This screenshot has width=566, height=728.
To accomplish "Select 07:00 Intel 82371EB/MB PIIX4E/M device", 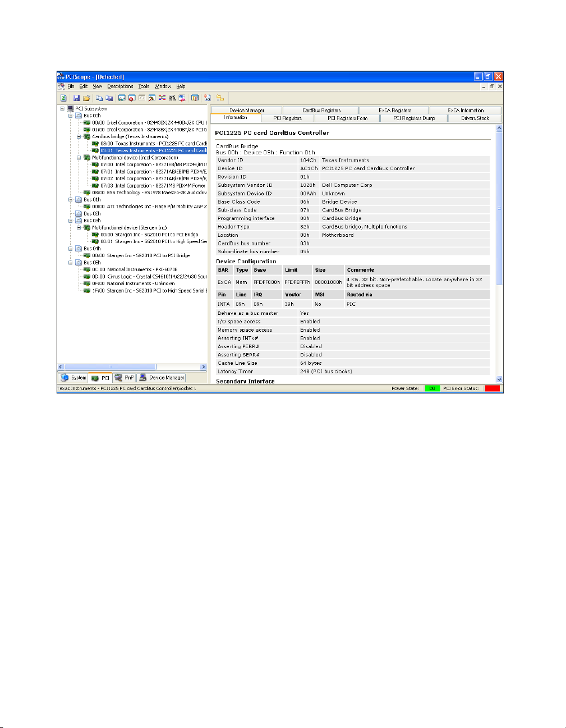I will (154, 165).
